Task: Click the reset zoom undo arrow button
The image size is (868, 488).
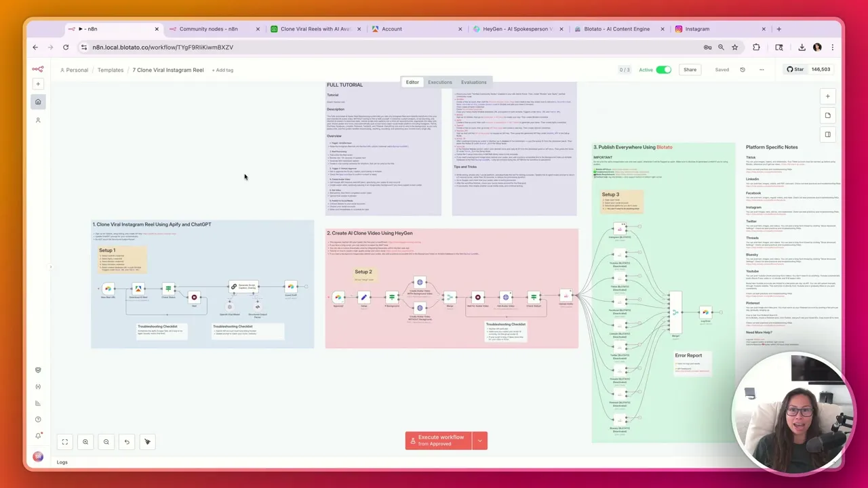Action: tap(127, 442)
